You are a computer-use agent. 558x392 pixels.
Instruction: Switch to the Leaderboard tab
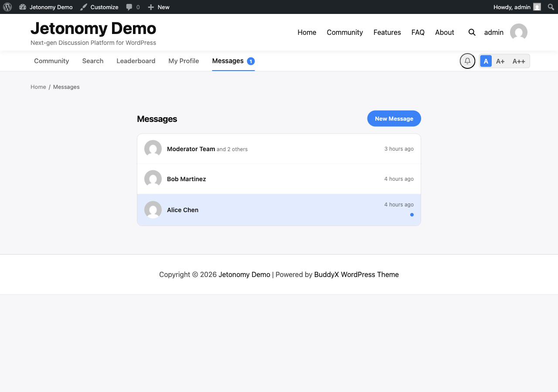pyautogui.click(x=136, y=61)
